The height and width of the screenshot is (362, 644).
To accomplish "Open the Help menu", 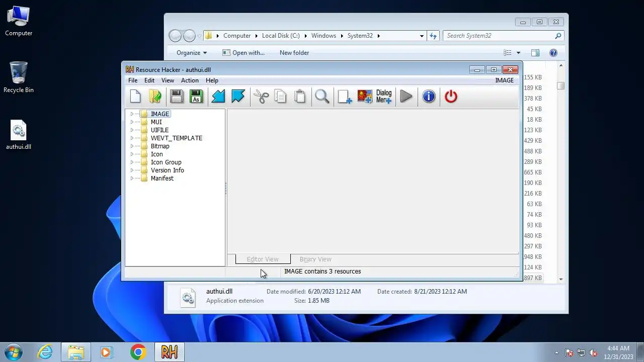I will pyautogui.click(x=212, y=80).
